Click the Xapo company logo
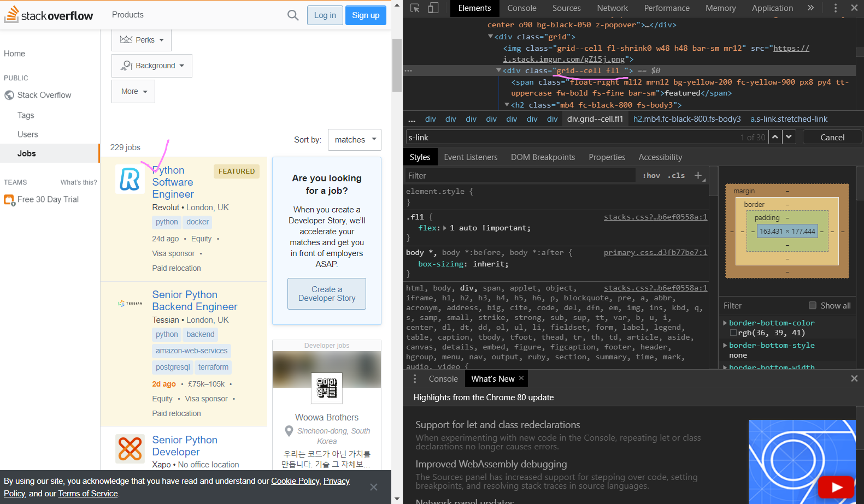The width and height of the screenshot is (864, 504). click(130, 449)
